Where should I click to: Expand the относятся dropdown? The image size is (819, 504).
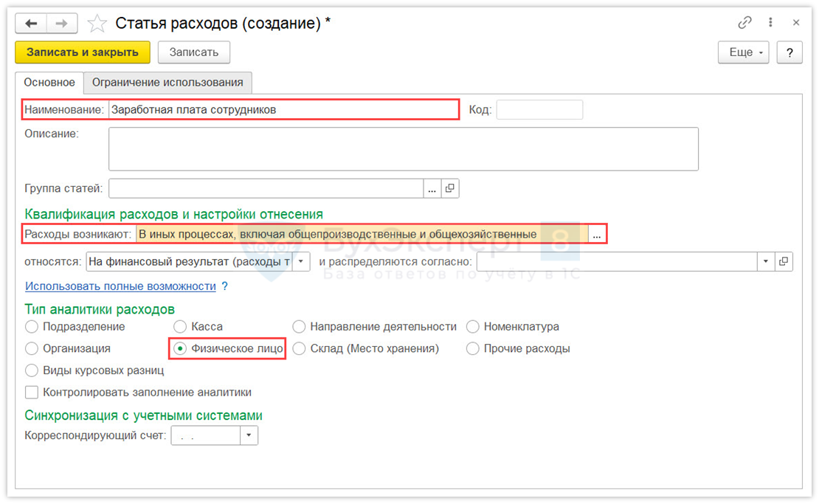click(x=301, y=262)
